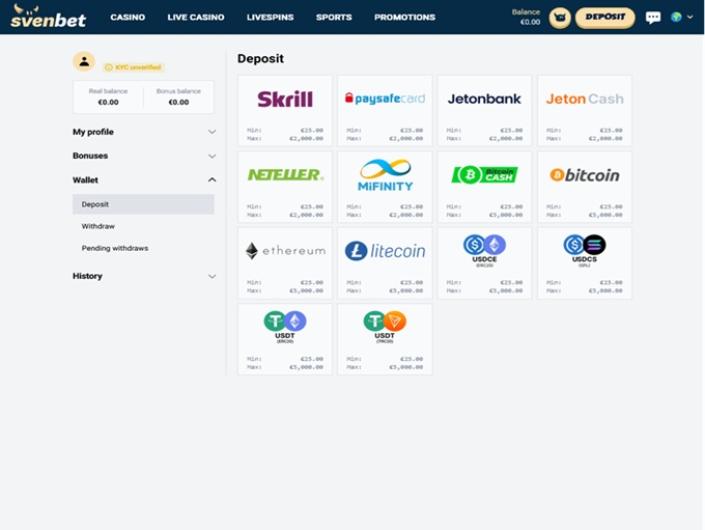This screenshot has width=705, height=530.
Task: Click the Svenbet logo
Action: tap(48, 16)
